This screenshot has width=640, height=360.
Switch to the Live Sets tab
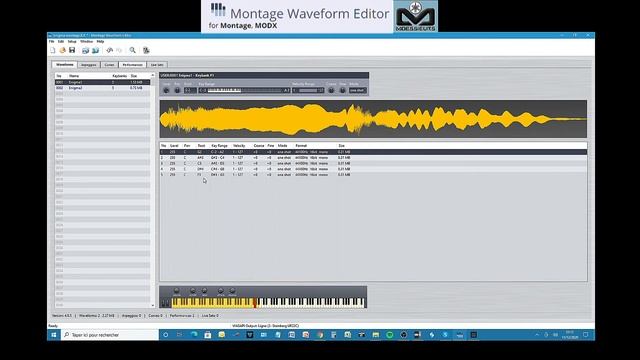[x=157, y=64]
